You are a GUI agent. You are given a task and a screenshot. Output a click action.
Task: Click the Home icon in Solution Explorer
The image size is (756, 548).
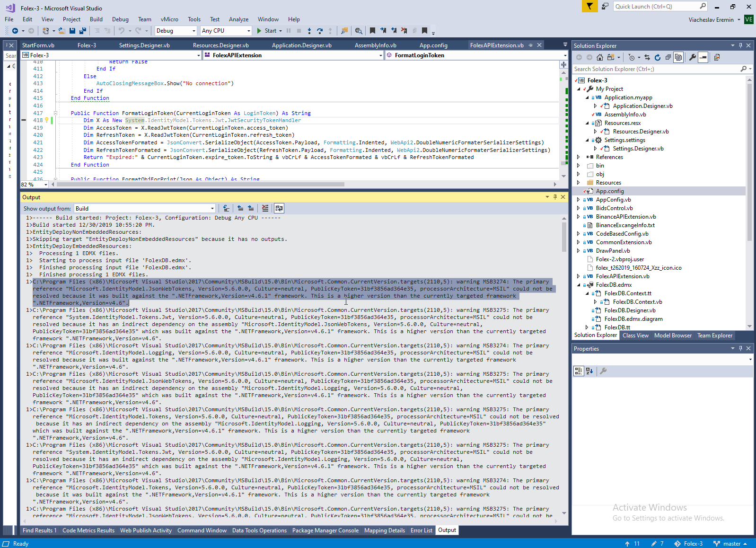(x=600, y=57)
